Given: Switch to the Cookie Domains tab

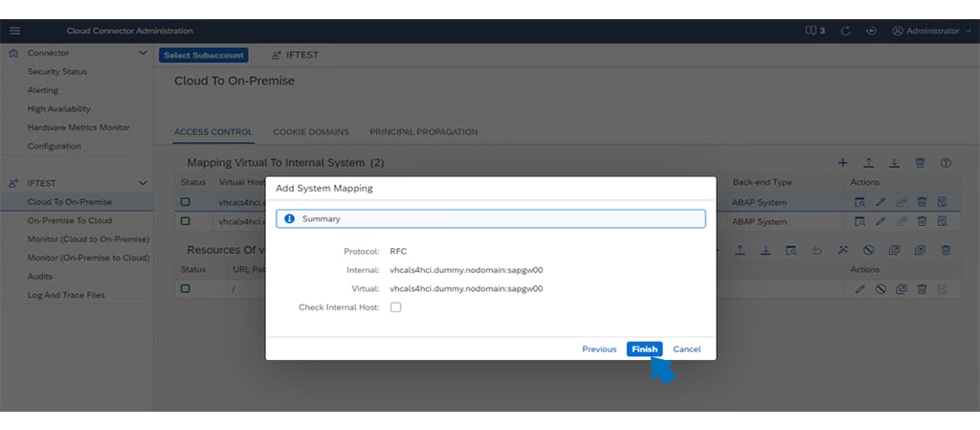Looking at the screenshot, I should [x=311, y=132].
